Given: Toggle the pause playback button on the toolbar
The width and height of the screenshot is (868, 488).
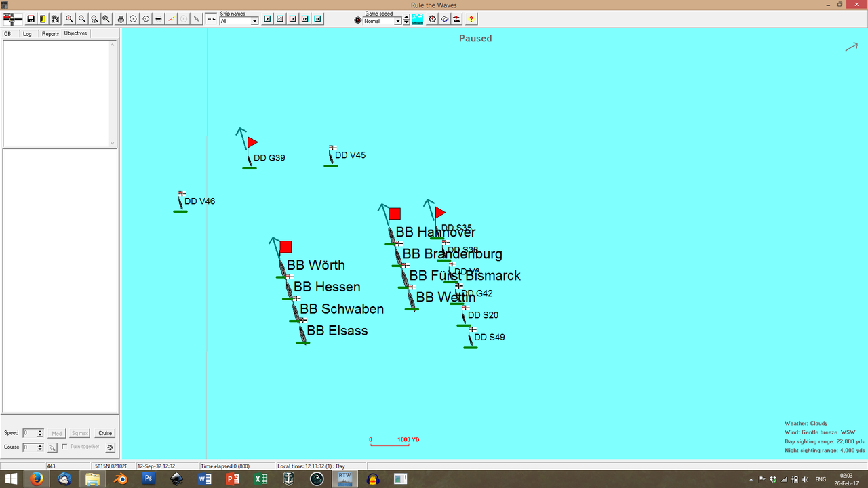Looking at the screenshot, I should [x=317, y=19].
